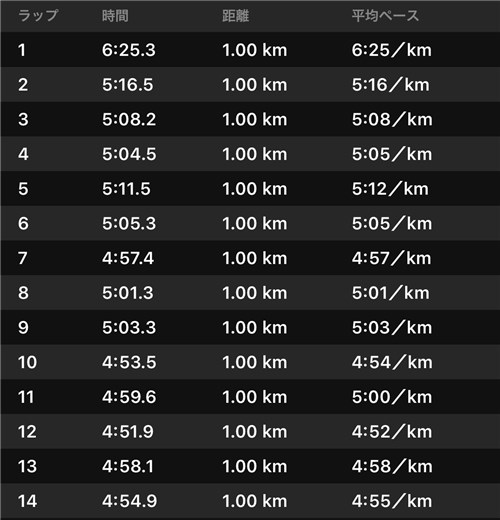Select lap 2 time 5:16.5
This screenshot has width=500, height=520.
[x=128, y=85]
